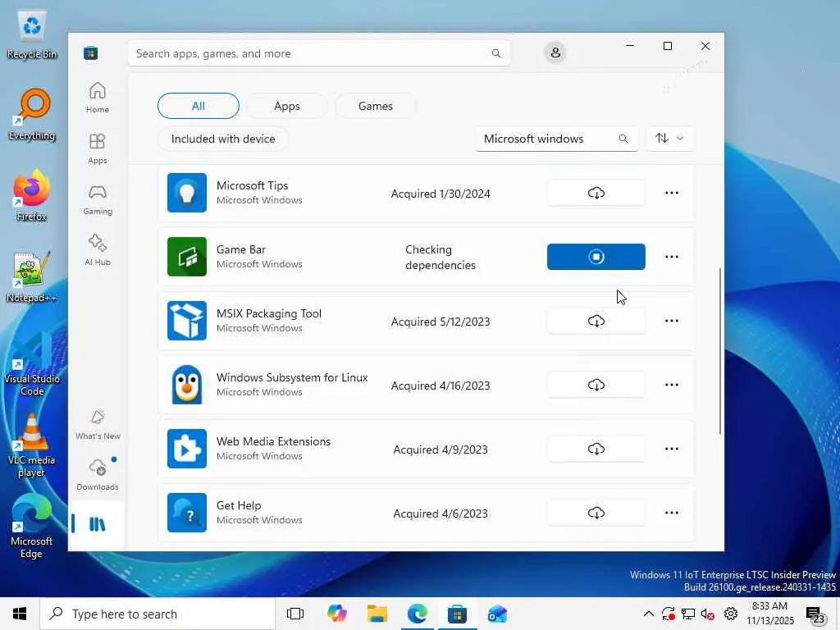This screenshot has height=630, width=840.
Task: Click the magnifier in the library filter box
Action: [x=623, y=139]
